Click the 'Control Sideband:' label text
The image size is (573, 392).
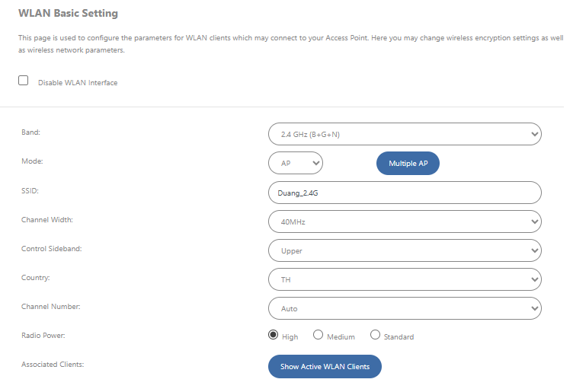[51, 249]
